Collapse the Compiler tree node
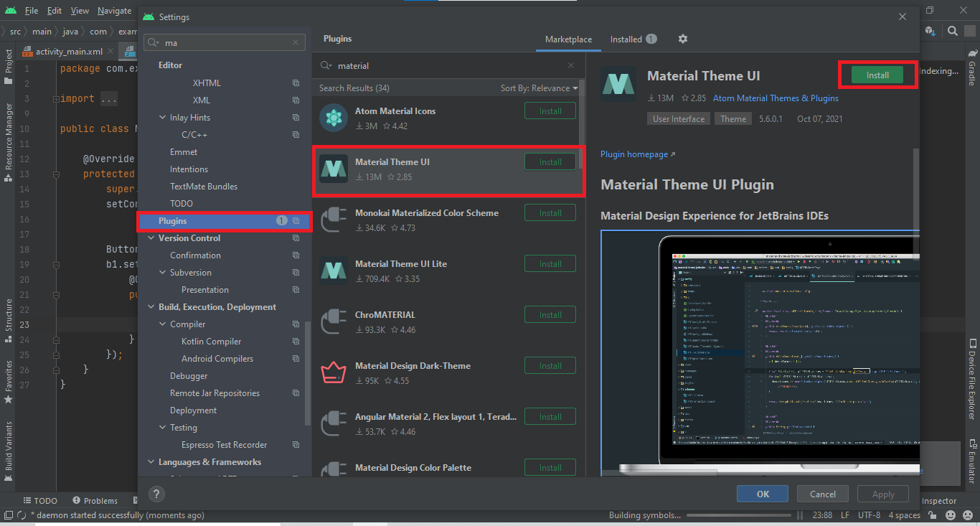 [162, 324]
